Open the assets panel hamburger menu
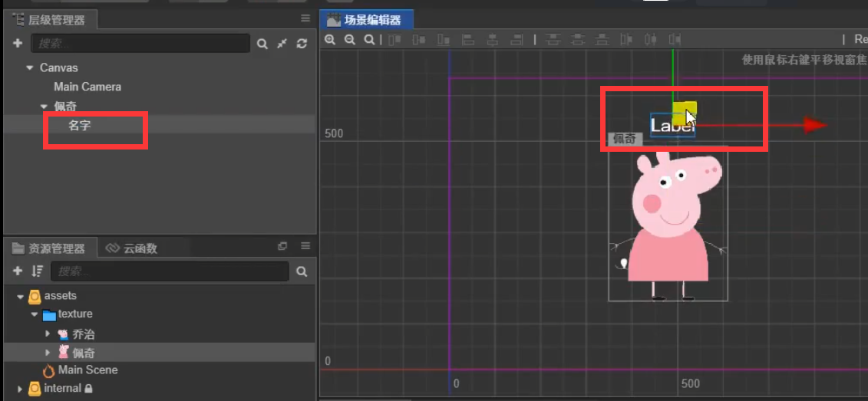 point(305,246)
